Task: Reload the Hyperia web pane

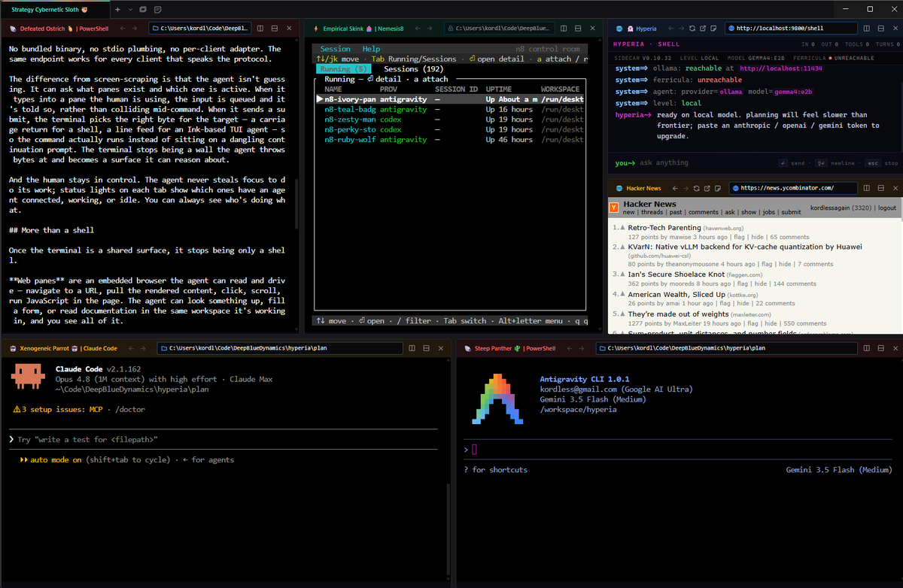Action: [692, 29]
